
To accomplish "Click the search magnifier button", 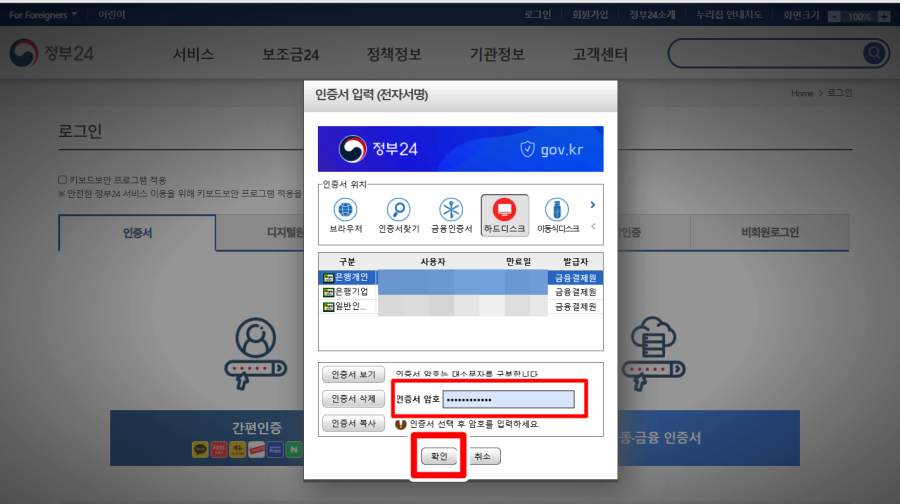I will (874, 53).
